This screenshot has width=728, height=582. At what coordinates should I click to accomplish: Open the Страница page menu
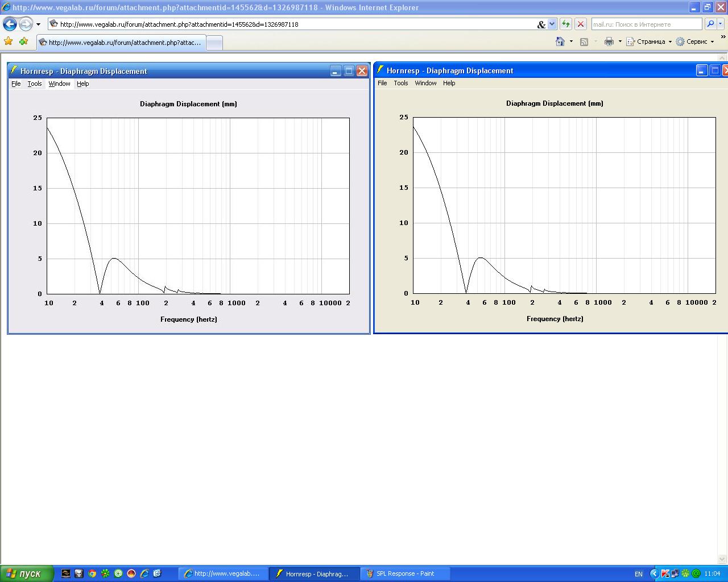coord(649,41)
